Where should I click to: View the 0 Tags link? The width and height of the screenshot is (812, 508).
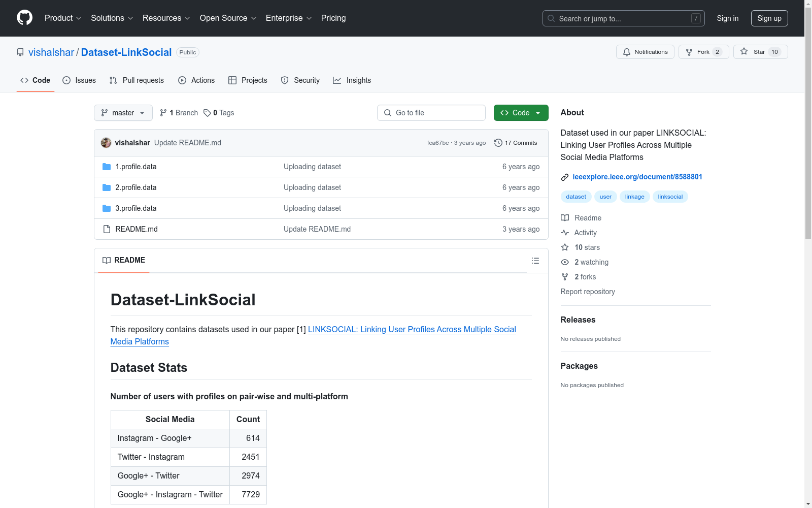point(219,113)
